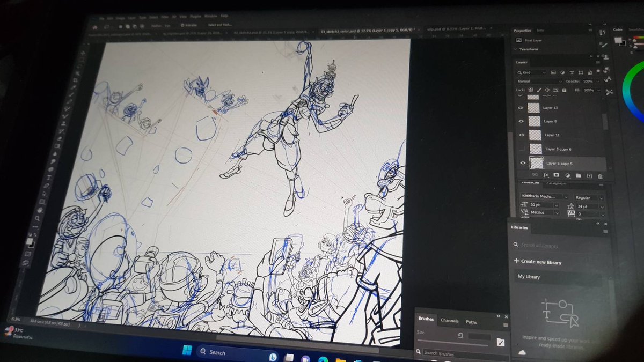Open the scissors tools icon in side dock

[x=609, y=92]
